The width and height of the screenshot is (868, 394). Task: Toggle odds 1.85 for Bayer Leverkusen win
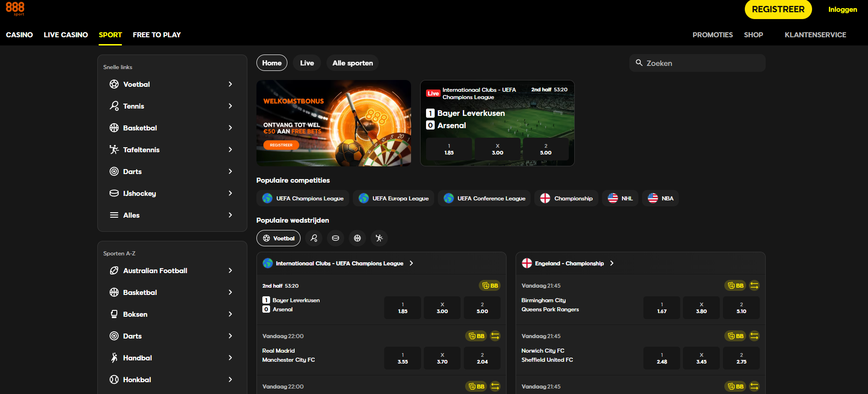(x=402, y=308)
